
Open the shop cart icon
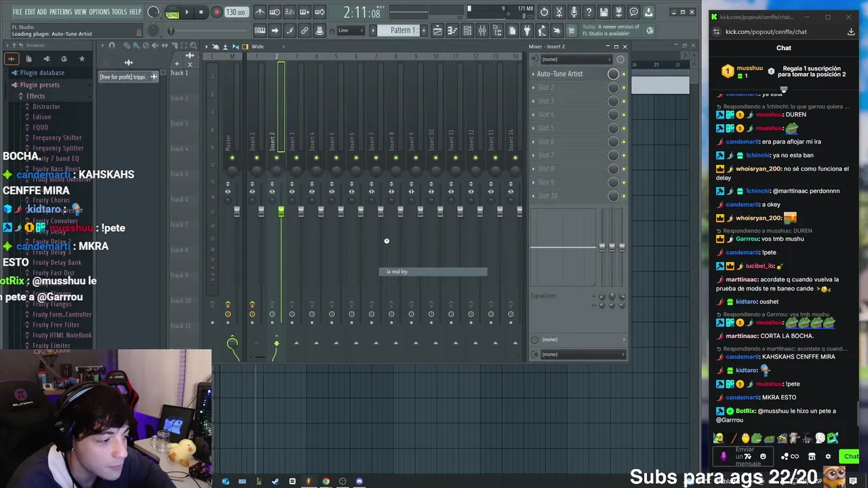(572, 30)
